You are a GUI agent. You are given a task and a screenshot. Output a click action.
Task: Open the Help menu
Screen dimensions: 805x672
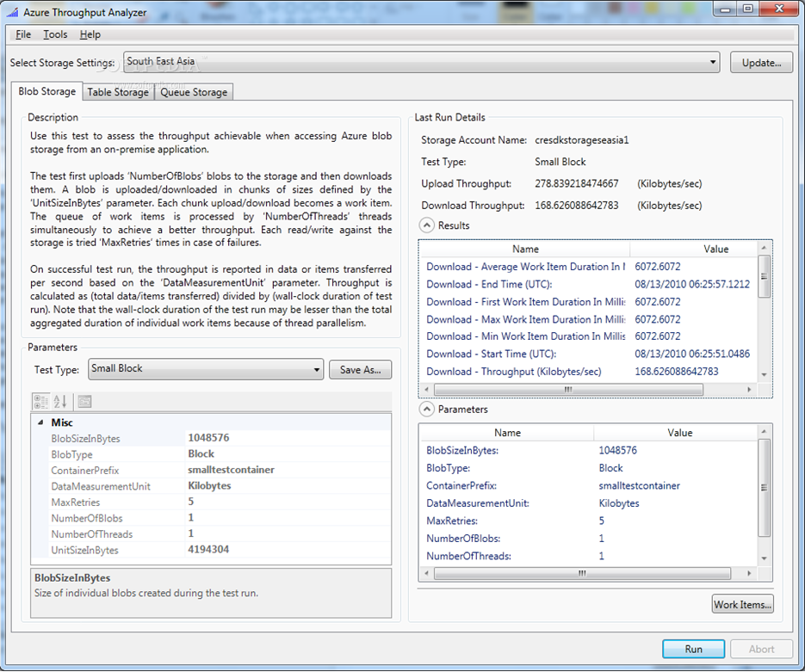click(x=90, y=34)
